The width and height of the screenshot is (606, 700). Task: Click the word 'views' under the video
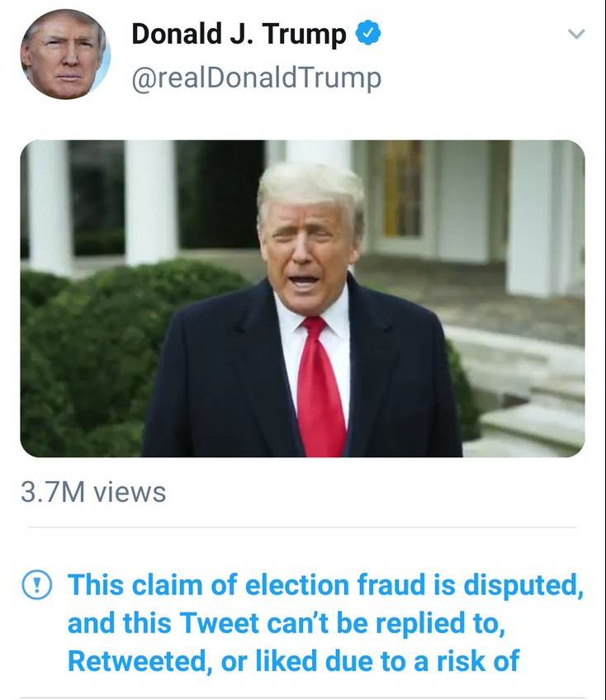(x=130, y=493)
